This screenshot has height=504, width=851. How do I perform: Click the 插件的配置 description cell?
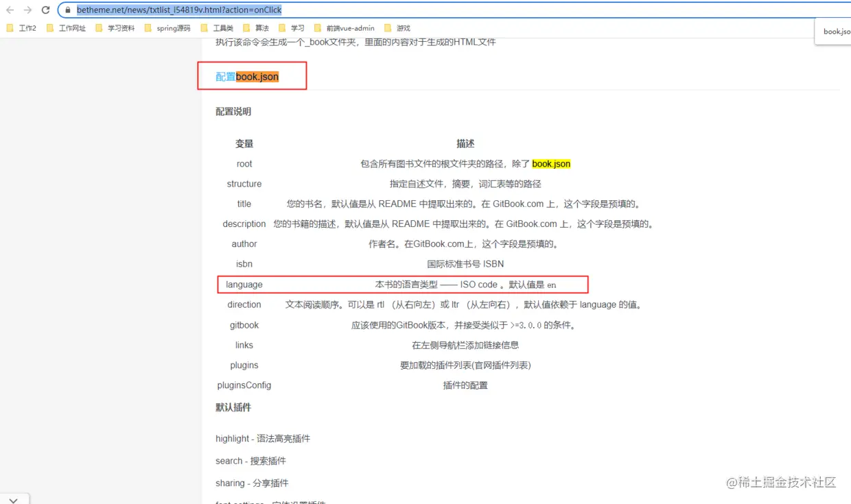465,385
